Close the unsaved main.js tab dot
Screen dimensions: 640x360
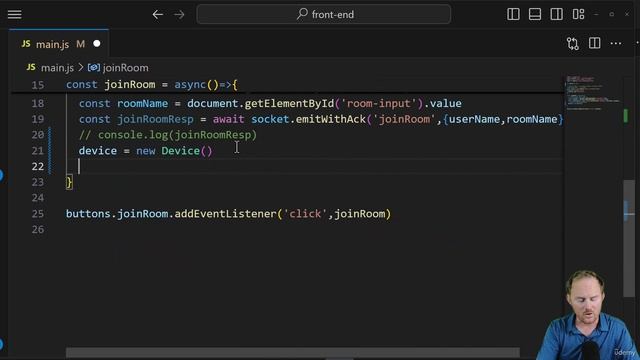click(97, 43)
